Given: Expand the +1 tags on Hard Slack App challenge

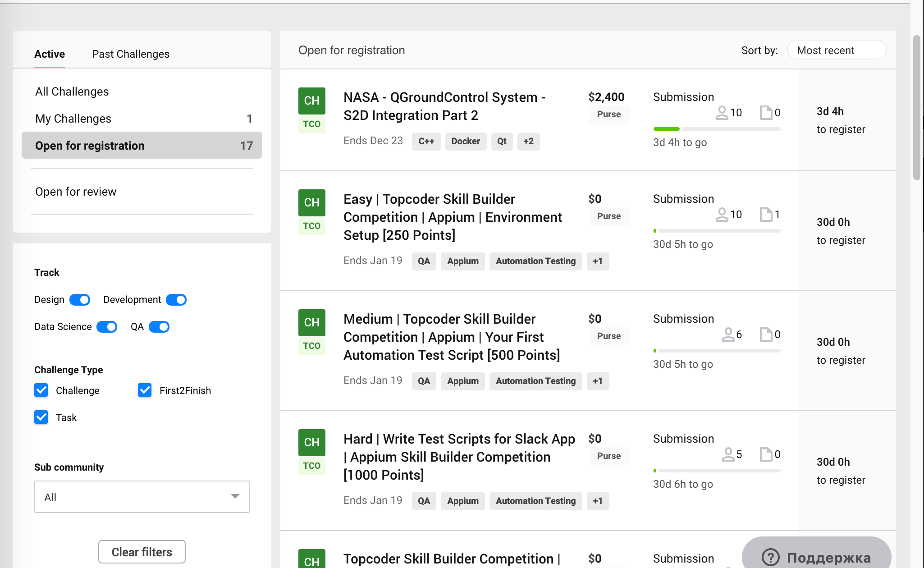Looking at the screenshot, I should pyautogui.click(x=598, y=501).
